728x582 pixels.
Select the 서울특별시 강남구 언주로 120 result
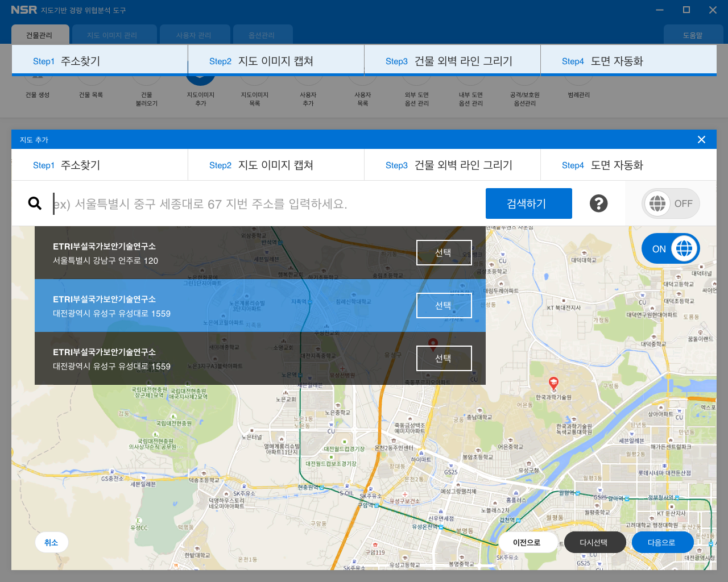(x=444, y=253)
